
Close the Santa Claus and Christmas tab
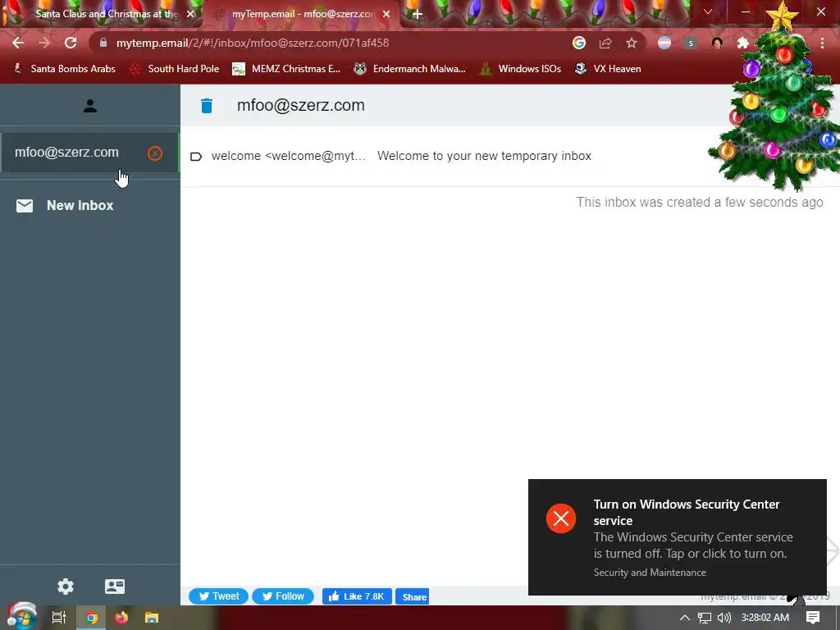(190, 14)
